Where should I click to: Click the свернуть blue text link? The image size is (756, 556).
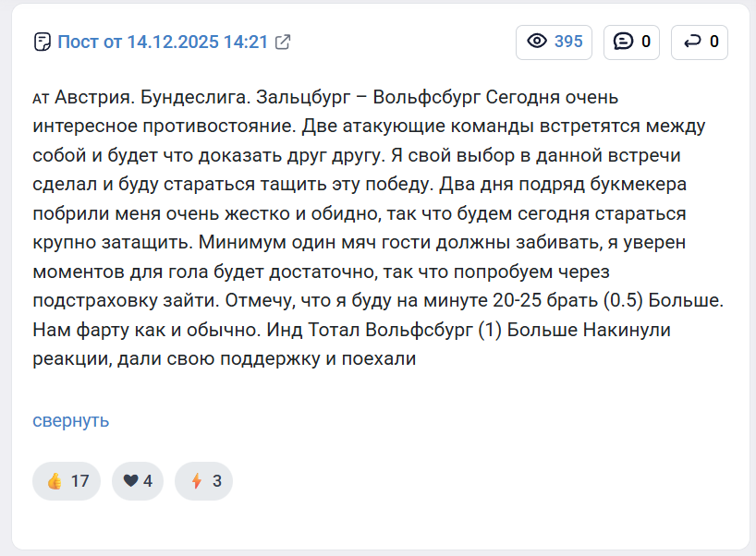point(69,420)
